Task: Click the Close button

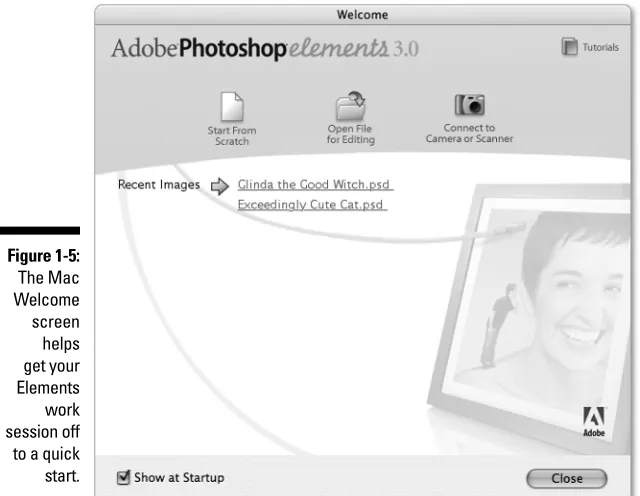Action: (x=567, y=478)
